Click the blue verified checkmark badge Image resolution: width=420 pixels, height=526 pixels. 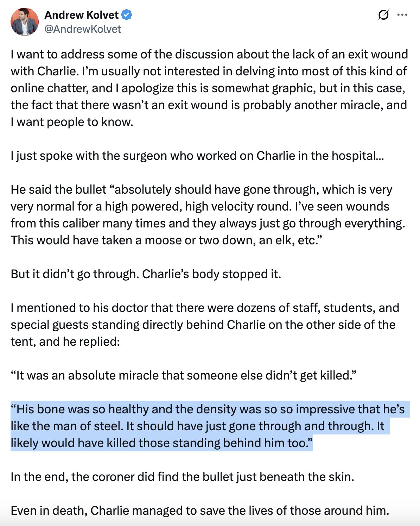tap(127, 15)
